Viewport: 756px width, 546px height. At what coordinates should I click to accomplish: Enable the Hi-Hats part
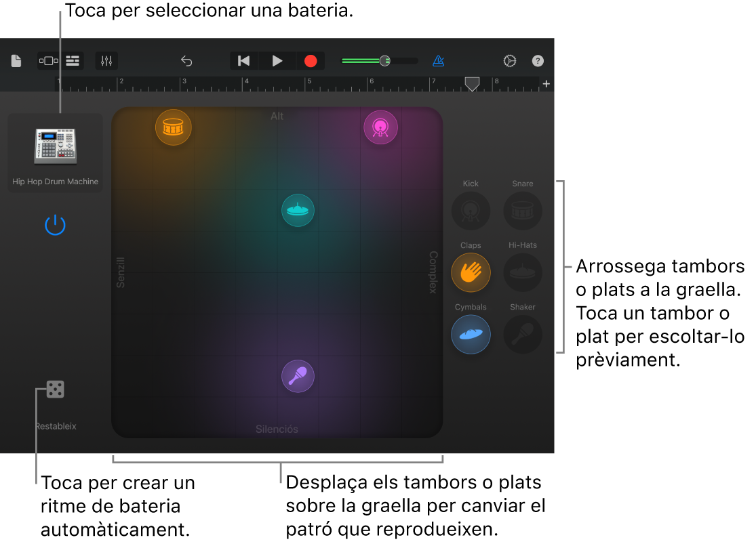[x=522, y=272]
